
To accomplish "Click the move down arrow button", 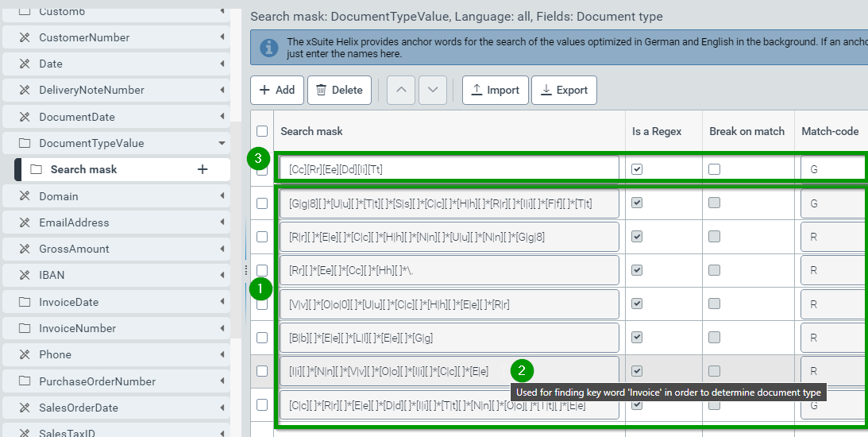I will (433, 90).
